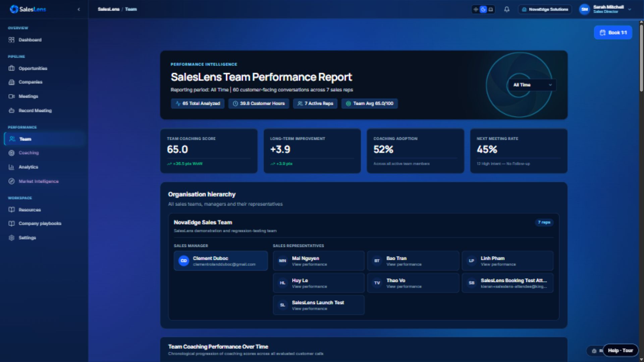Switch to light theme sun toggle
Screen dimensions: 644x362
[476, 9]
